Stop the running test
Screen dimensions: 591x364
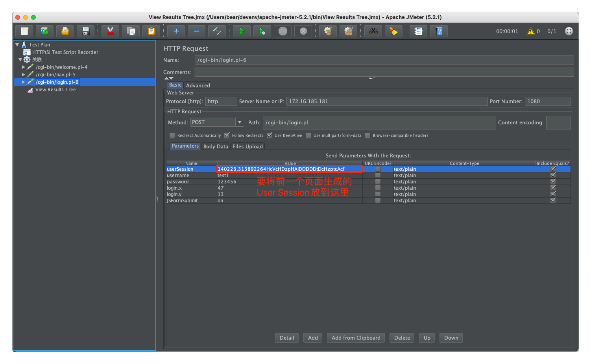(x=283, y=31)
